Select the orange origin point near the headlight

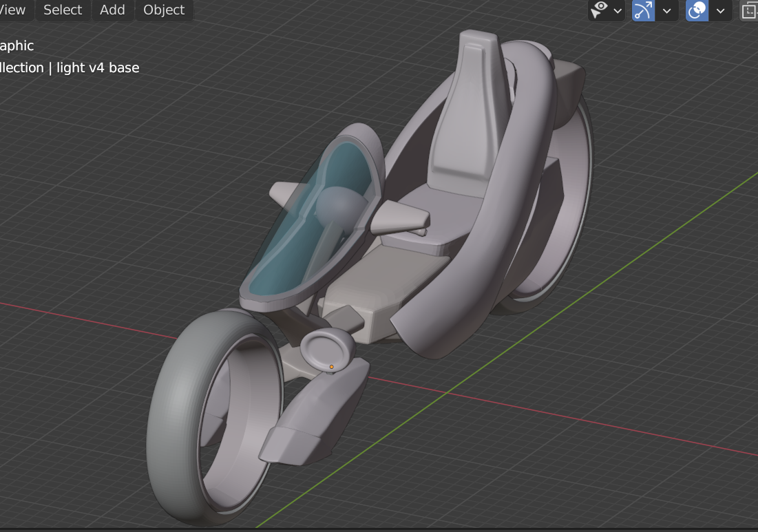point(331,367)
